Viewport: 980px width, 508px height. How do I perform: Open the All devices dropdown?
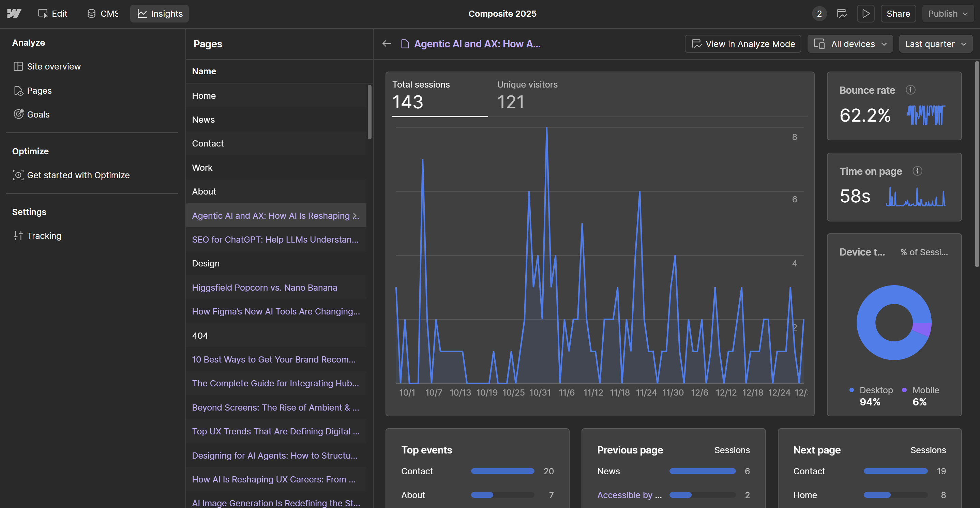(x=849, y=44)
